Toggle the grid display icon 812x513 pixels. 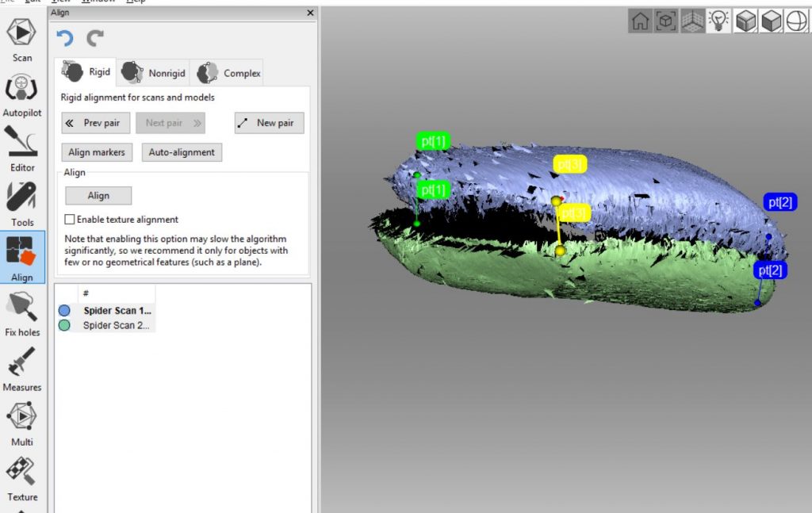pyautogui.click(x=692, y=21)
